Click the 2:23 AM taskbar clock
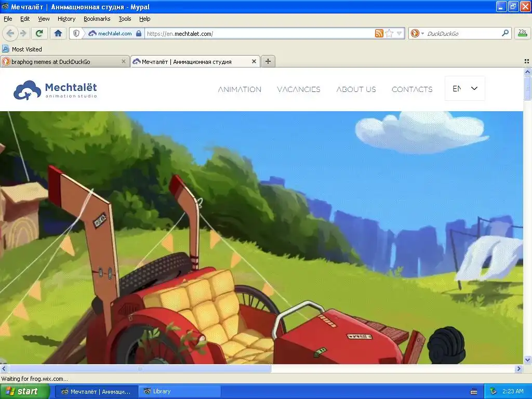The width and height of the screenshot is (532, 399). point(513,391)
